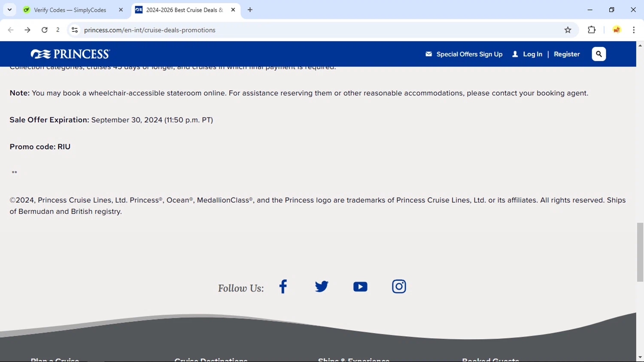Click the scrollbar down arrow
644x362 pixels.
point(640,357)
